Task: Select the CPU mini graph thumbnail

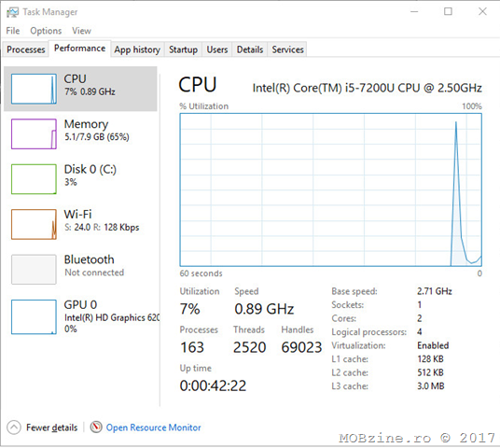Action: 34,89
